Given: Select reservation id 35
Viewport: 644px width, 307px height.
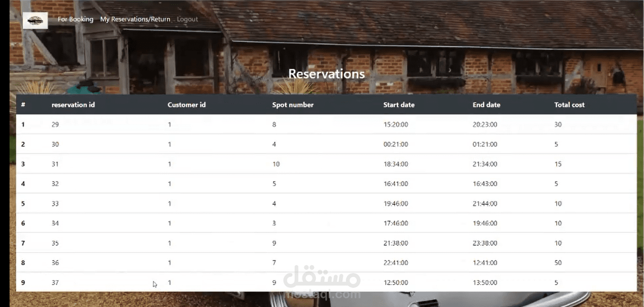Looking at the screenshot, I should [x=55, y=243].
